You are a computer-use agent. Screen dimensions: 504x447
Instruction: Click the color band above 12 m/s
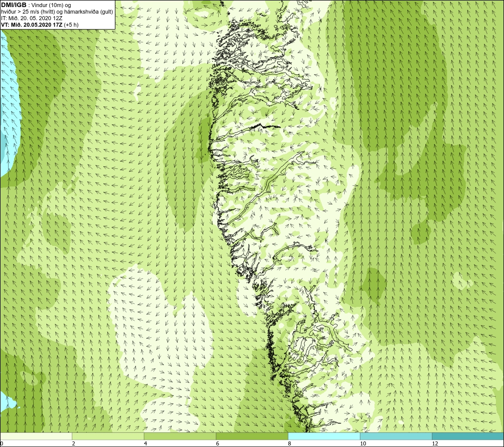pos(468,436)
